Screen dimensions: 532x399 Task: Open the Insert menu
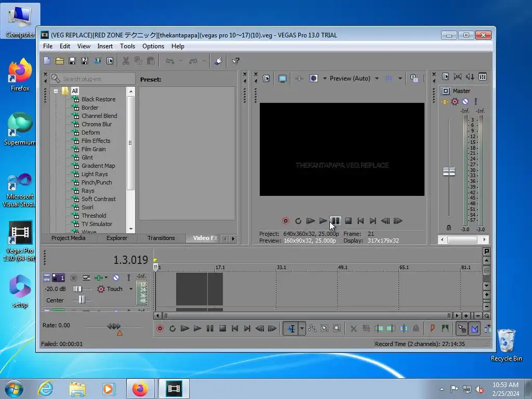click(x=105, y=46)
